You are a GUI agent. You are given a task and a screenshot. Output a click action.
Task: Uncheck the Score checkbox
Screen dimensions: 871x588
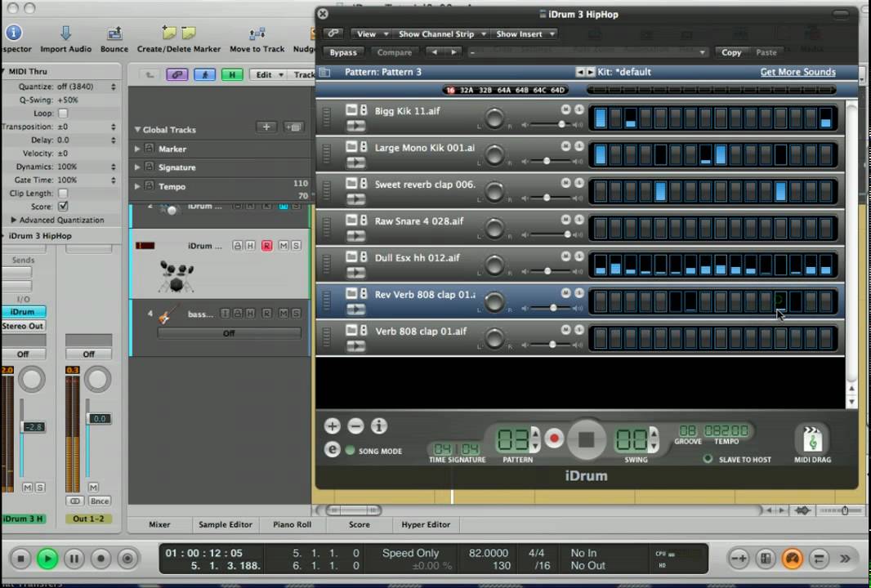63,206
